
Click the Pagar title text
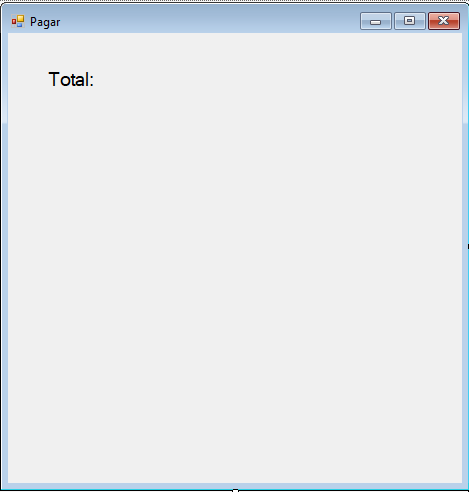[45, 22]
